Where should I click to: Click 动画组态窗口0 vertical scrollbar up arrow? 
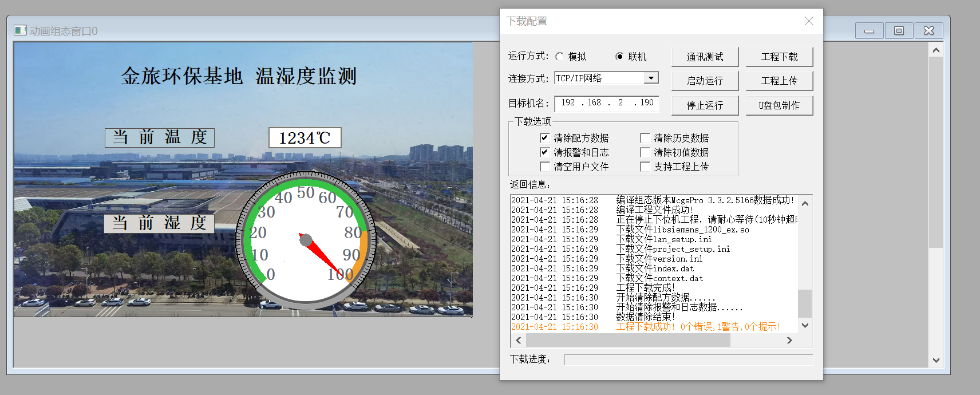click(936, 50)
